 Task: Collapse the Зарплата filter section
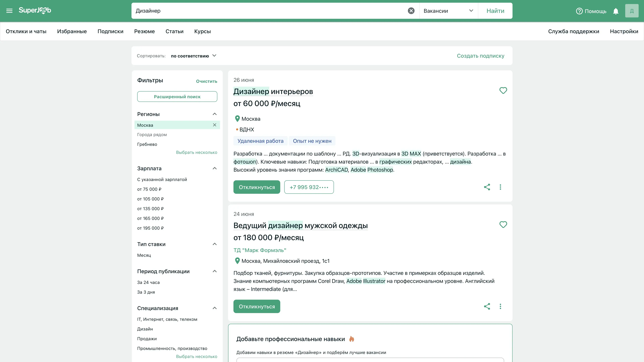214,168
